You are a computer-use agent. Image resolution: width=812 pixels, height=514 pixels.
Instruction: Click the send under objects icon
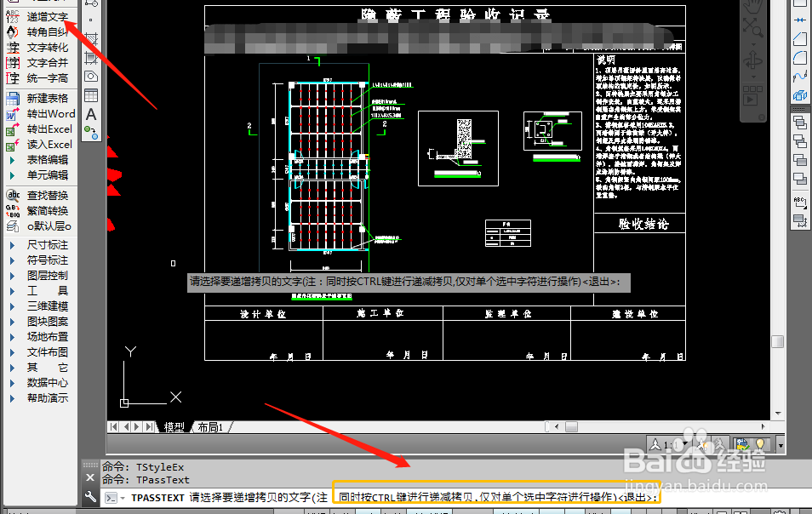tap(800, 179)
